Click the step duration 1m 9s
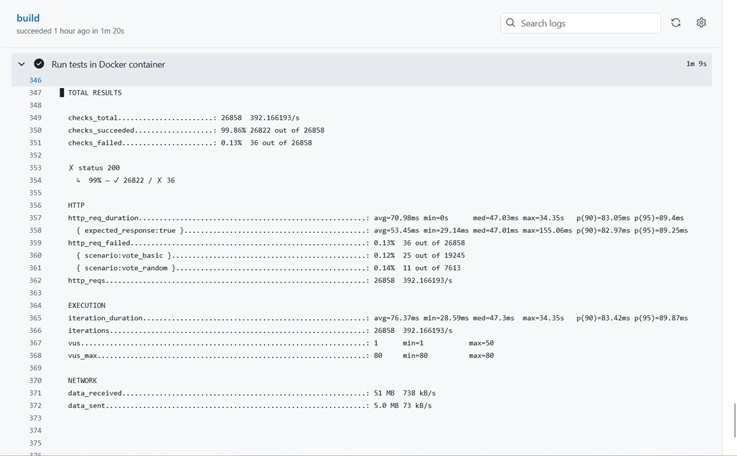The width and height of the screenshot is (737, 456). (x=696, y=64)
